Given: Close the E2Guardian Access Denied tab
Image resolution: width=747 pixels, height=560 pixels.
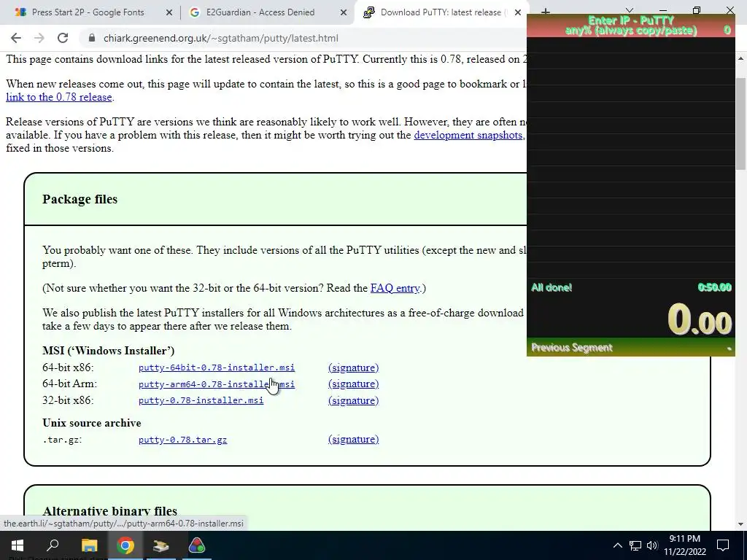Looking at the screenshot, I should click(344, 12).
